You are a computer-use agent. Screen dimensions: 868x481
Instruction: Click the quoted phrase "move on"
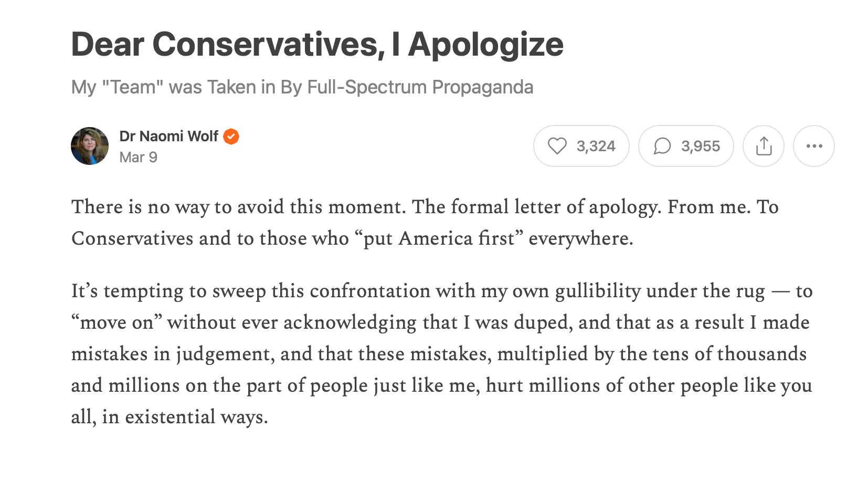pos(117,322)
